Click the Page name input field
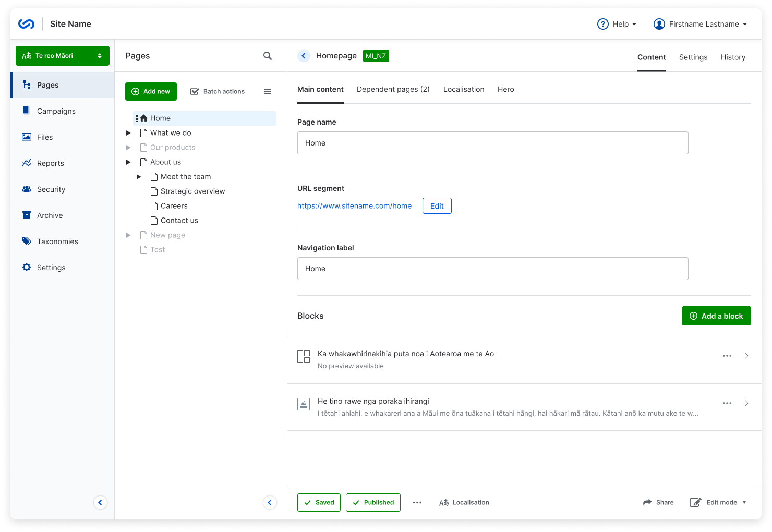This screenshot has width=772, height=532. [492, 143]
